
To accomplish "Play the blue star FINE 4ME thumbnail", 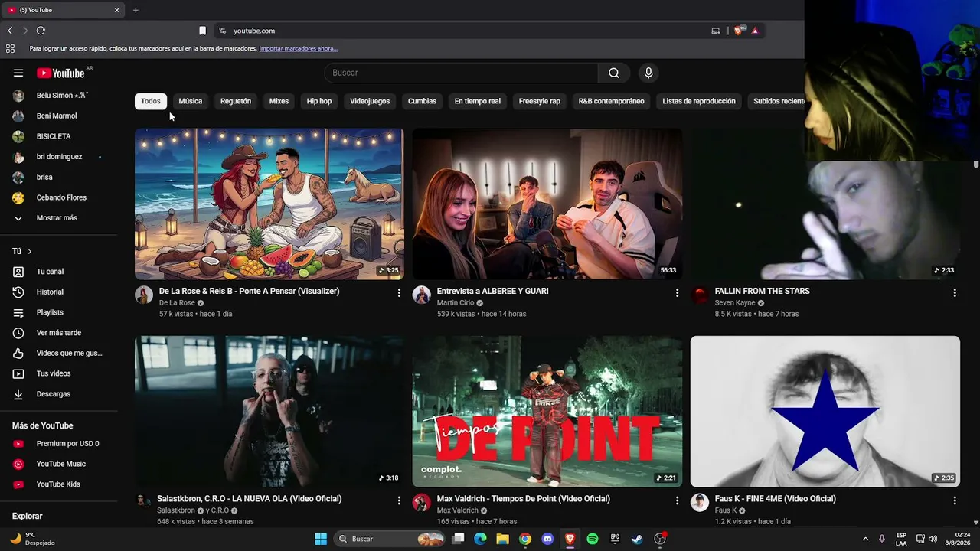I will click(x=825, y=412).
